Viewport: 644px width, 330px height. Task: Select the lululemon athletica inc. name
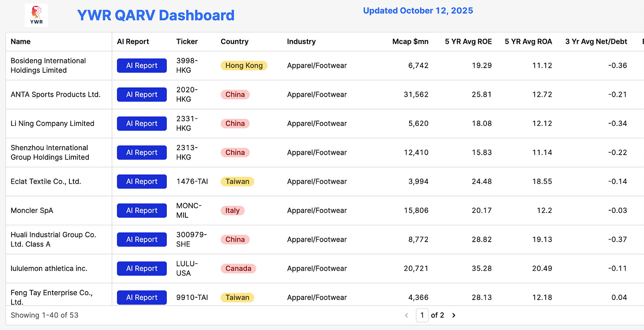coord(49,269)
